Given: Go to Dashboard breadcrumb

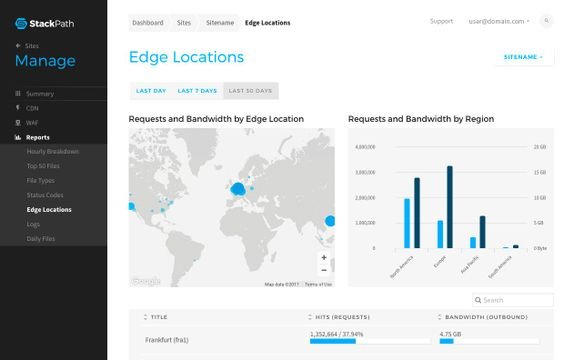Looking at the screenshot, I should coord(148,23).
